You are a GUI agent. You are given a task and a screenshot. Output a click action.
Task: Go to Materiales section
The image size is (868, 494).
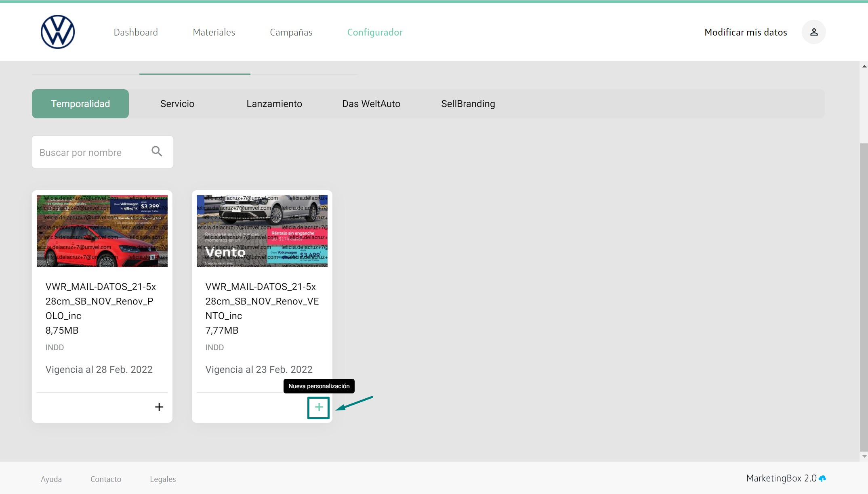(214, 32)
